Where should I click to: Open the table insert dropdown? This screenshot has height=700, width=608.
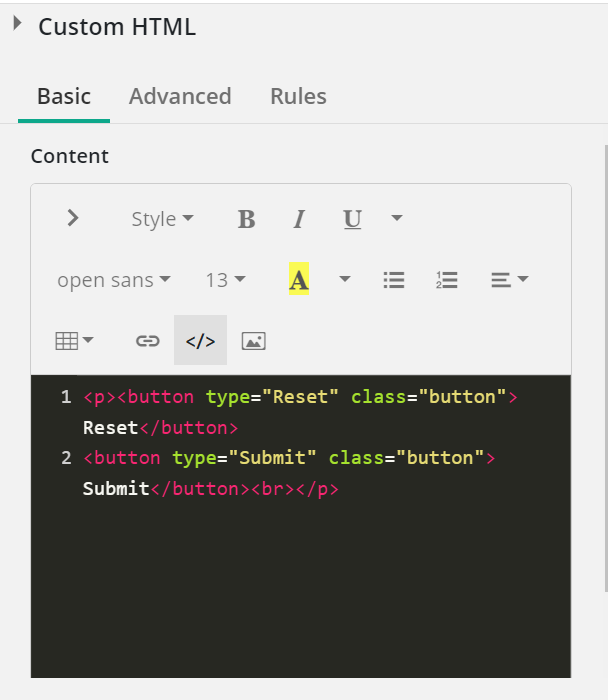coord(74,341)
